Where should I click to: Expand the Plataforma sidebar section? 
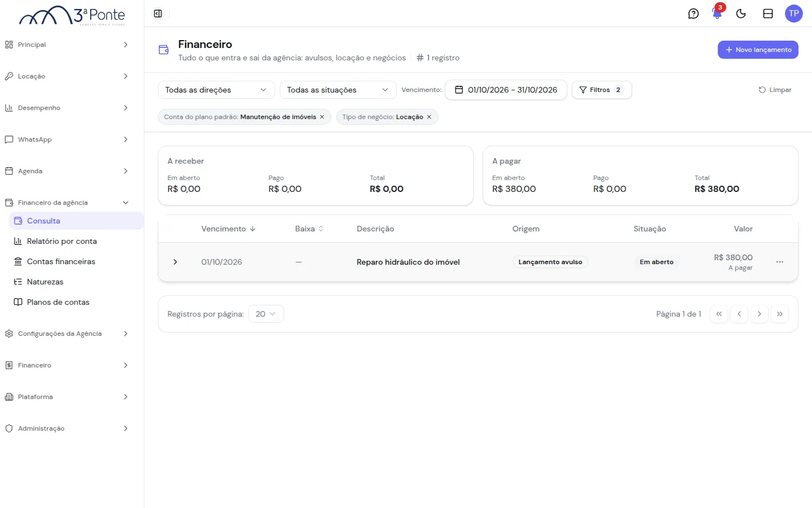pos(67,397)
